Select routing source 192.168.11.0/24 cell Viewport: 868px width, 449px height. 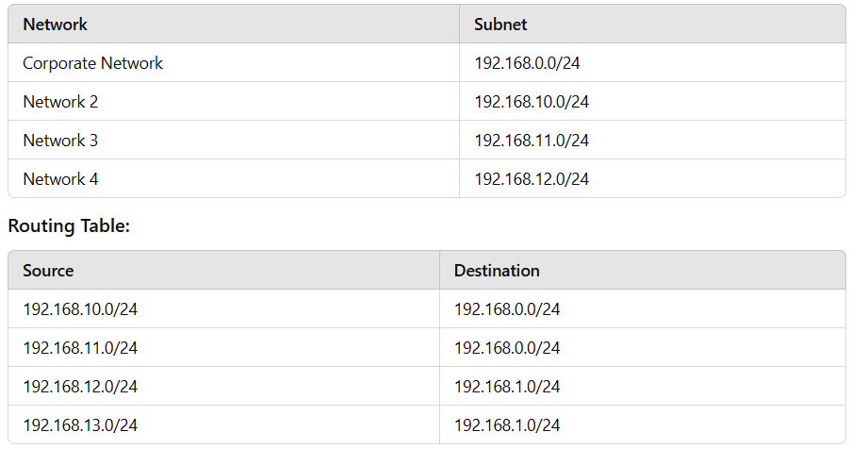click(80, 348)
